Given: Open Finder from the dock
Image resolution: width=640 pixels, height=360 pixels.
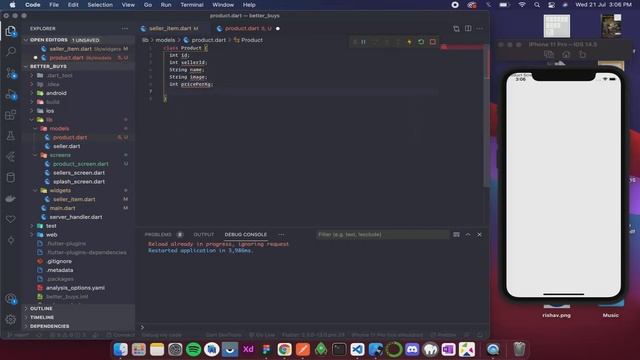Looking at the screenshot, I should (x=120, y=349).
